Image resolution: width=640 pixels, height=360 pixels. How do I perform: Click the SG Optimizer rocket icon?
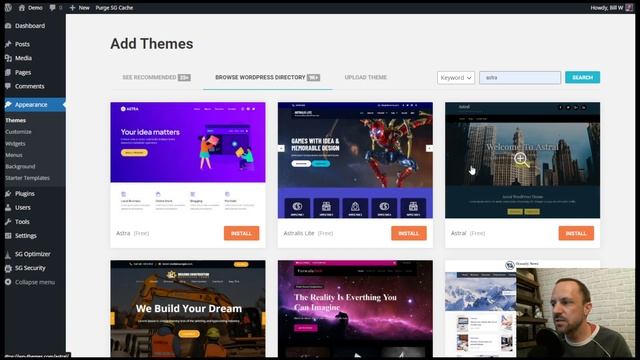8,254
